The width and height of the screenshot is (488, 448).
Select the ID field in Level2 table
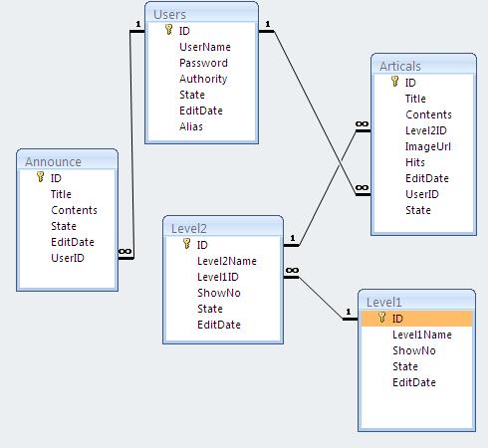(x=202, y=245)
